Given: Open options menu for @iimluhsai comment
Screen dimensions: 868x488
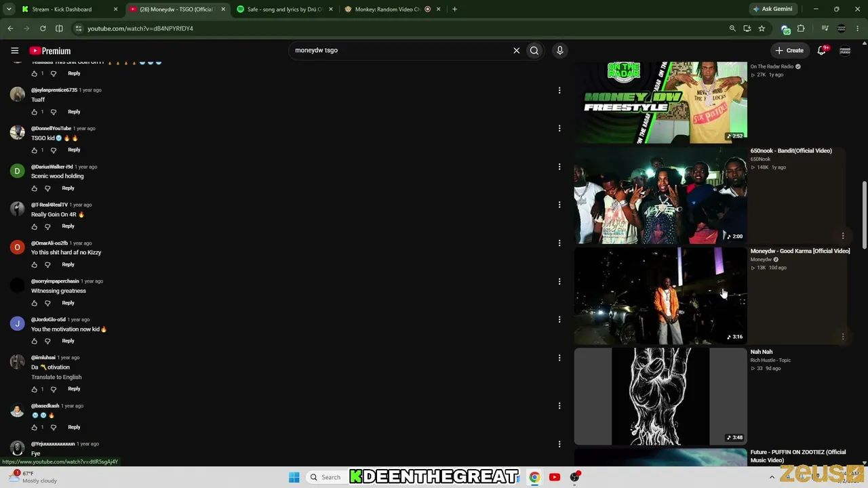Looking at the screenshot, I should click(559, 358).
